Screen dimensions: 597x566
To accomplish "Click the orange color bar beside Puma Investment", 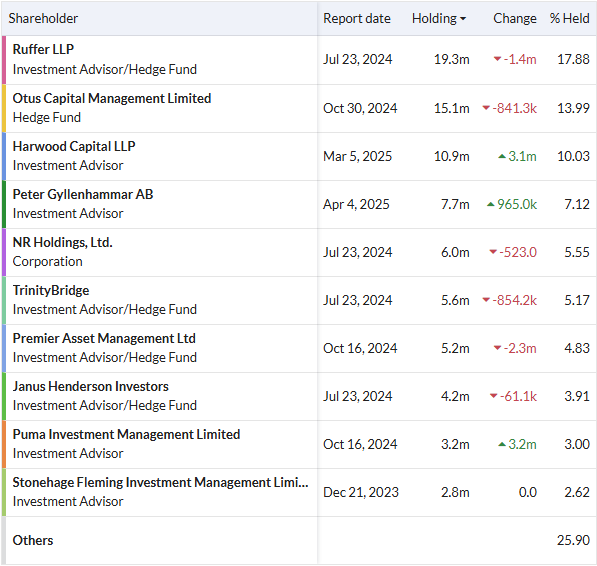I will coord(4,444).
